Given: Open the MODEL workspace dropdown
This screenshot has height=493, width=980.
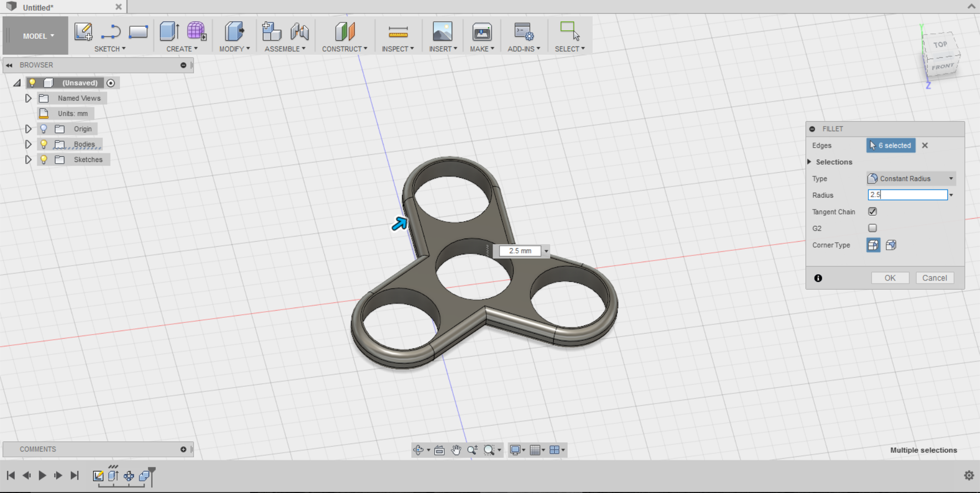Looking at the screenshot, I should (38, 36).
